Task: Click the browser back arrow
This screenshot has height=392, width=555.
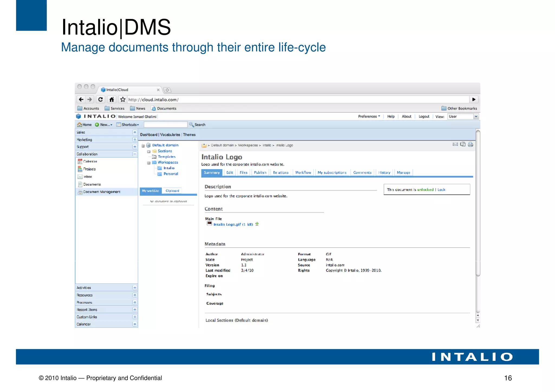Action: [x=81, y=99]
